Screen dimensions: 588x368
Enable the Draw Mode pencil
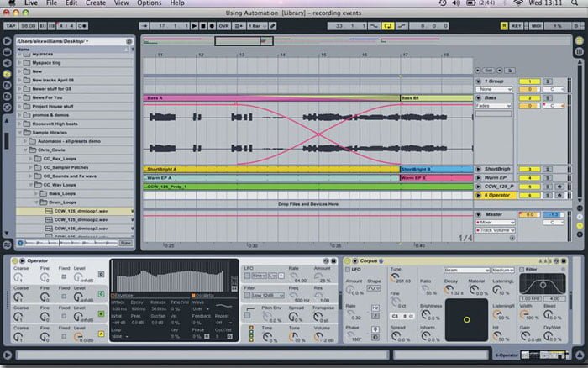273,26
